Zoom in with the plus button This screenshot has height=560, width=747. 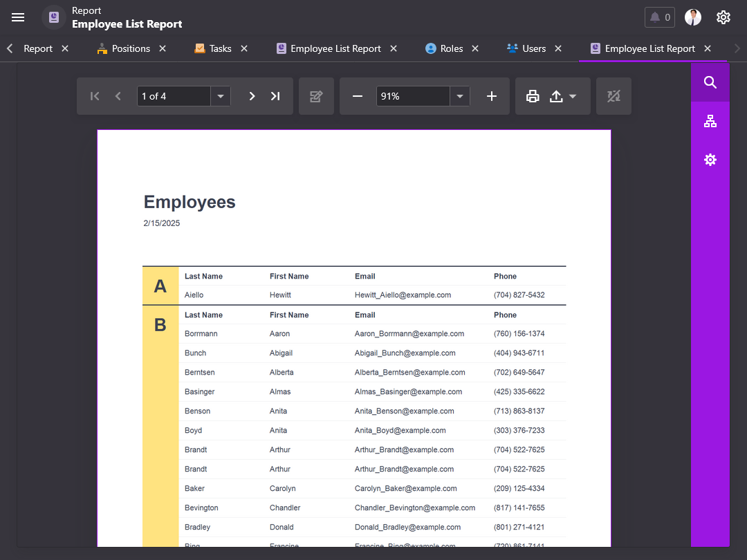coord(492,96)
